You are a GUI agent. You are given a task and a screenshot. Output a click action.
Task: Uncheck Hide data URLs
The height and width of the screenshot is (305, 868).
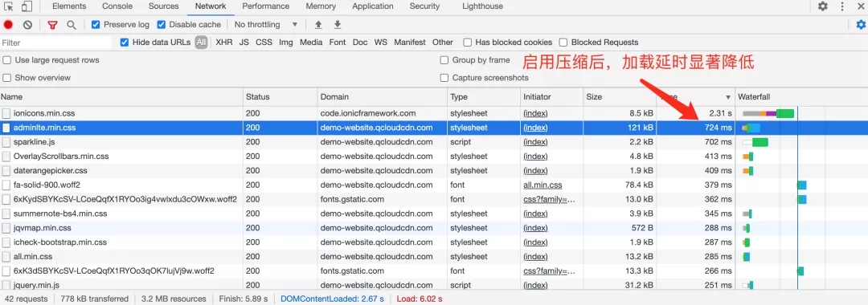(125, 43)
